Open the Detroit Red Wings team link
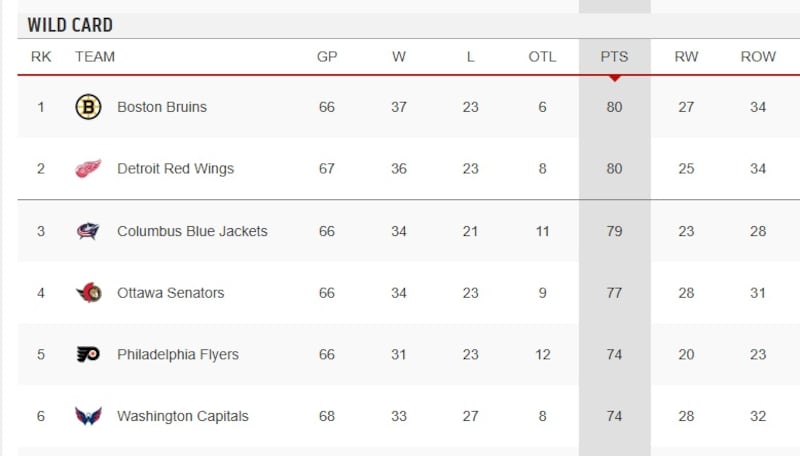 [x=175, y=169]
